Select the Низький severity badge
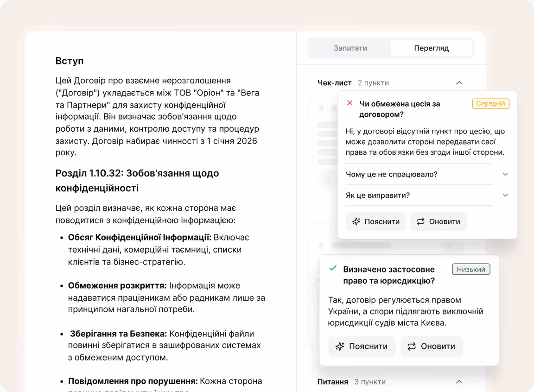This screenshot has height=392, width=534. click(471, 269)
